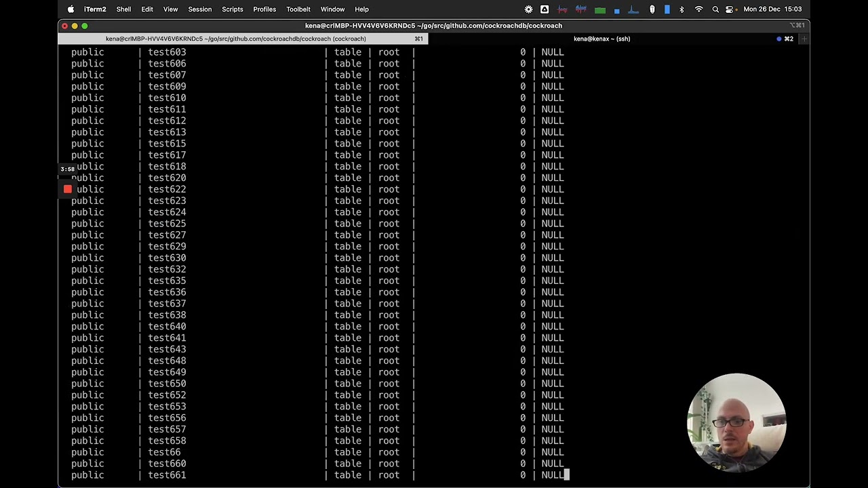Open the Shell menu
Image resolution: width=868 pixels, height=488 pixels.
tap(123, 9)
